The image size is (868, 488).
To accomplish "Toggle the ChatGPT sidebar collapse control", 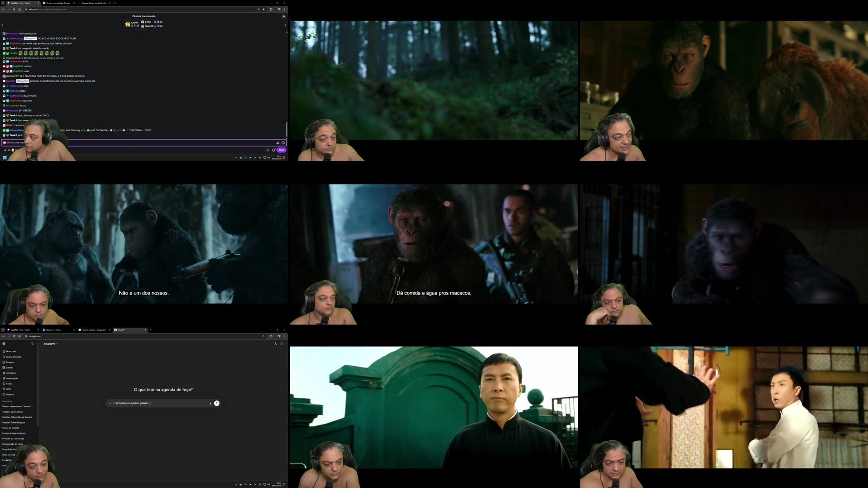I will click(33, 344).
